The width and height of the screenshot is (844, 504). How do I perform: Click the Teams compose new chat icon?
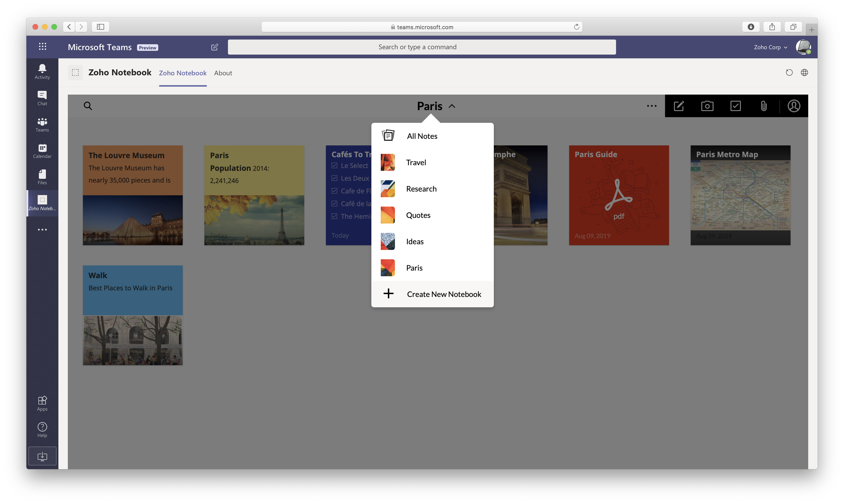pyautogui.click(x=215, y=47)
